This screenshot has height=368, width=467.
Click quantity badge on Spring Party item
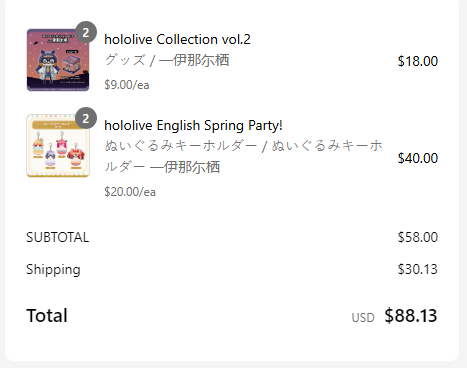click(x=86, y=118)
